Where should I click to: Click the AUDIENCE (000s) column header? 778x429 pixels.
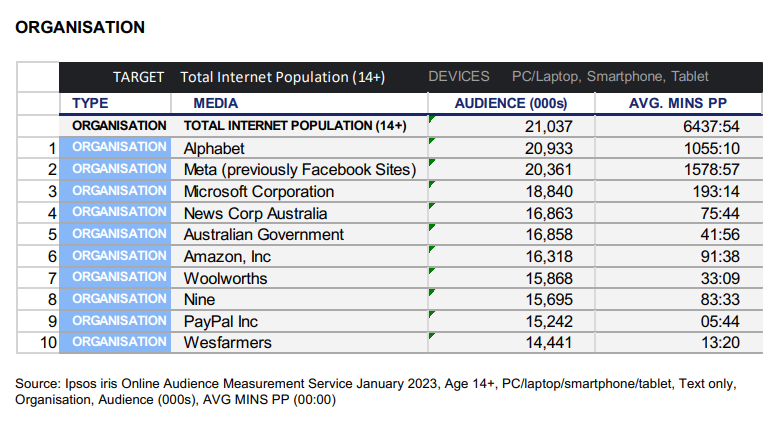tap(511, 103)
